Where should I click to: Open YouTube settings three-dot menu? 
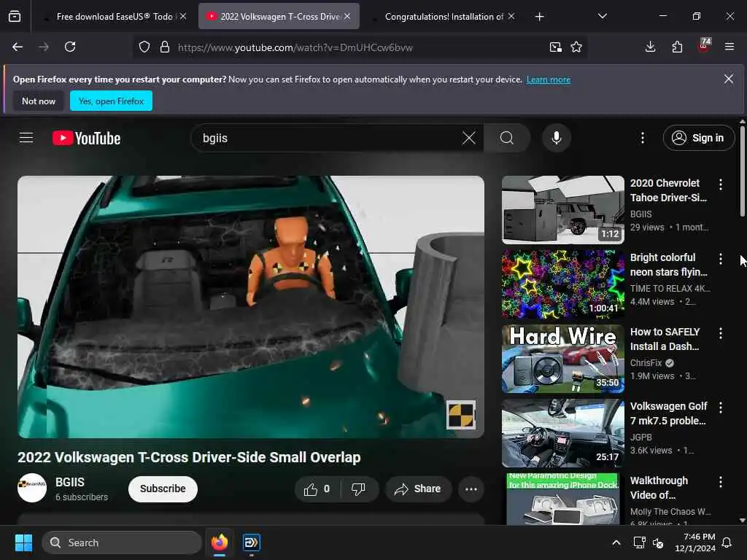coord(643,138)
